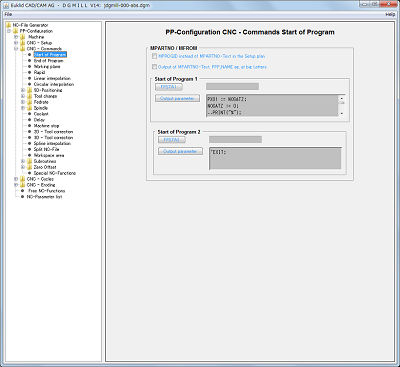Enable MPROGID instead of MPARTNO-Text checkbox
400x367 pixels.
[x=154, y=56]
